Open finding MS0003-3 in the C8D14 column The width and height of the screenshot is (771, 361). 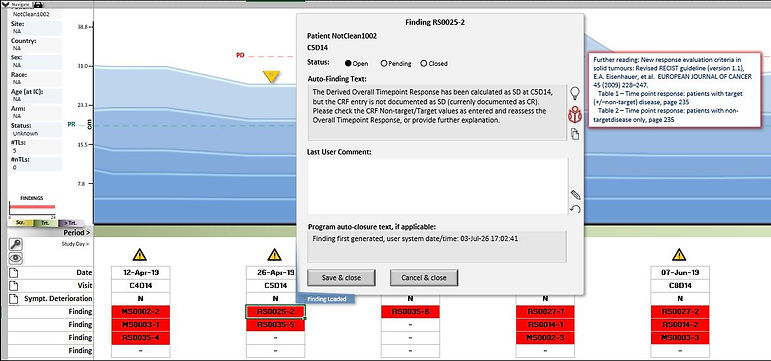[x=680, y=338]
